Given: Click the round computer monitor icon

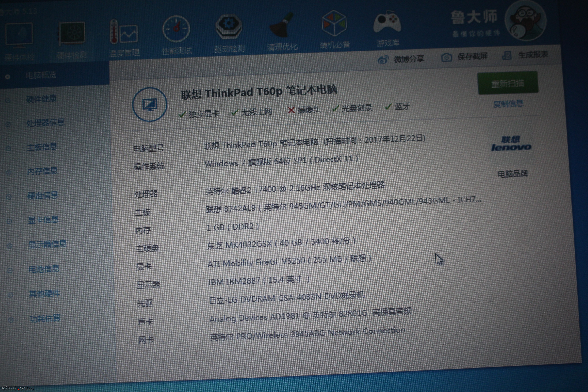Looking at the screenshot, I should pyautogui.click(x=150, y=104).
